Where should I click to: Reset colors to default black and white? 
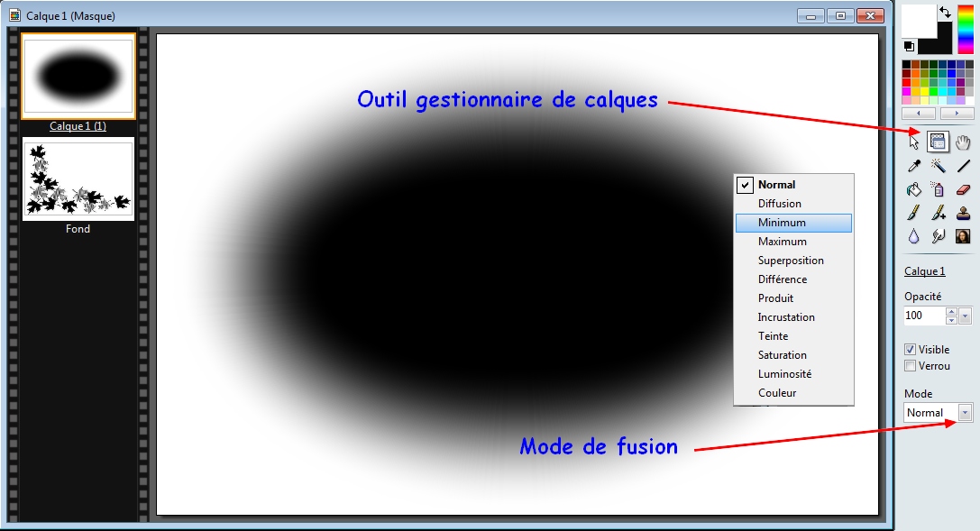coord(910,47)
